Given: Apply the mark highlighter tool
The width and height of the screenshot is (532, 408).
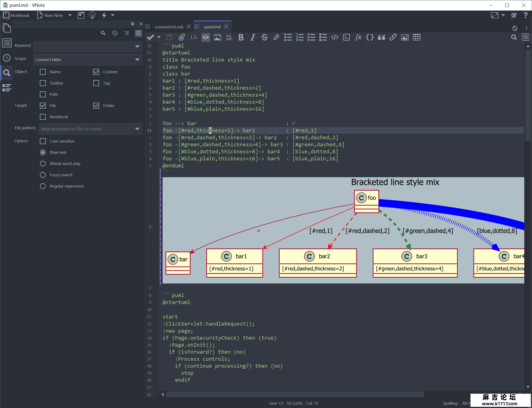Looking at the screenshot, I should pos(276,37).
